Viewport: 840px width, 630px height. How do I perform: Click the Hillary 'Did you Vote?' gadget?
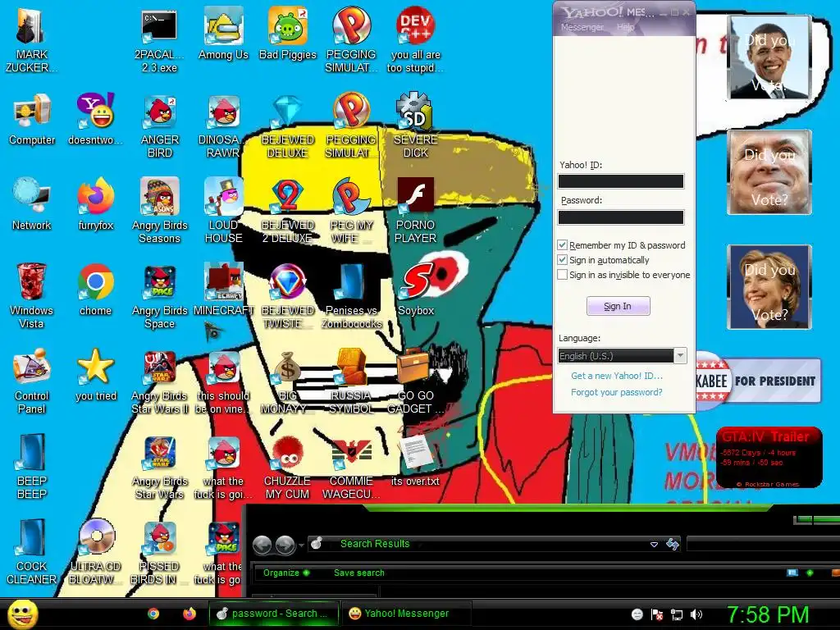[769, 286]
